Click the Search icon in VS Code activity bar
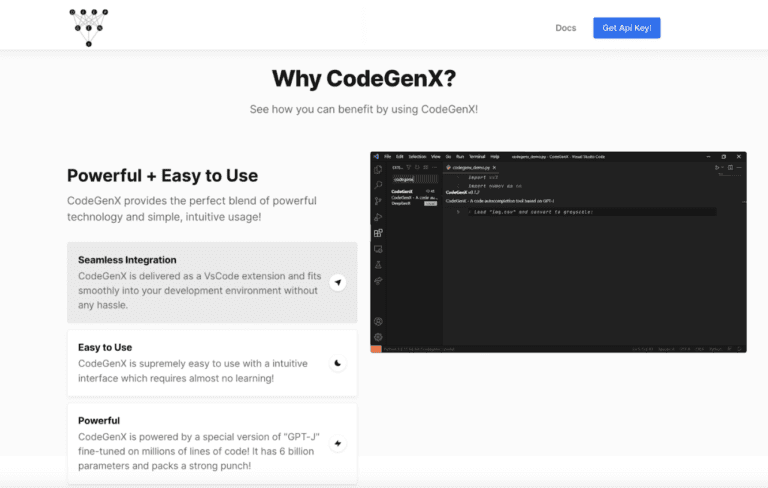768x488 pixels. click(x=378, y=184)
